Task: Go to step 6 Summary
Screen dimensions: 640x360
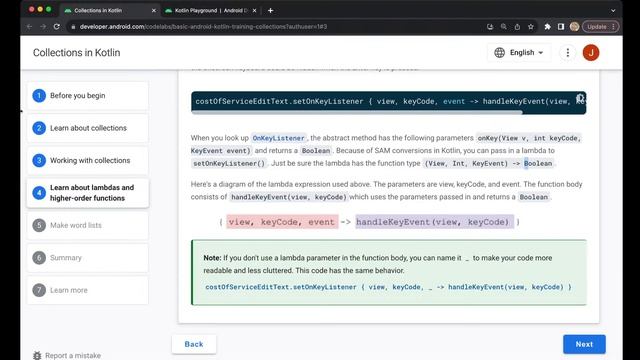Action: (x=88, y=258)
